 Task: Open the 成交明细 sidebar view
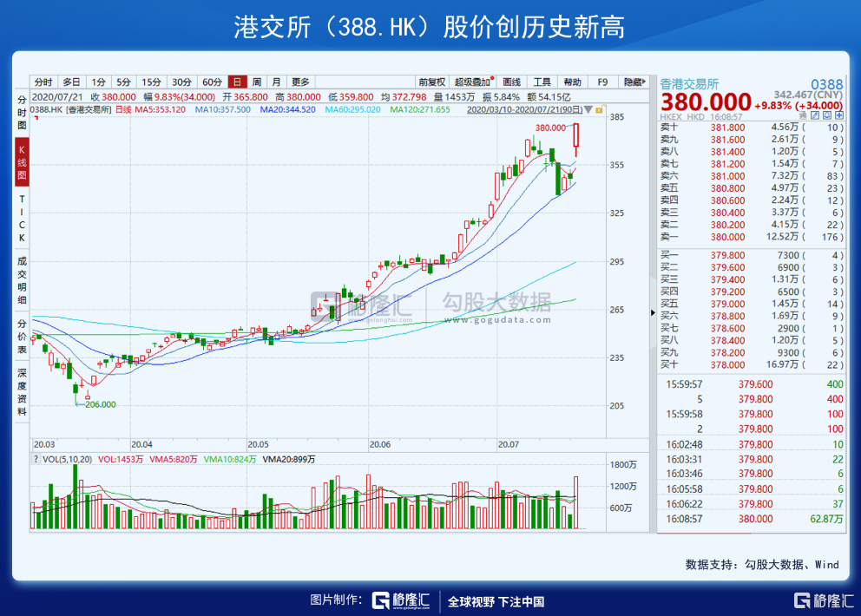tap(22, 280)
